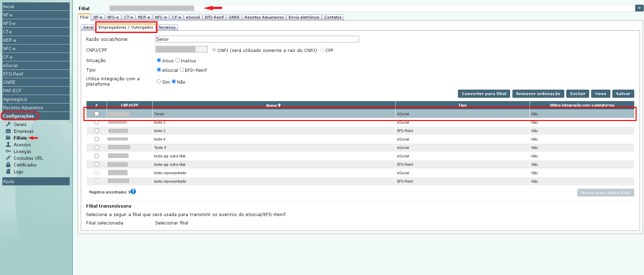Viewport: 644px width, 275px height.
Task: Select Sim for platform integration
Action: pyautogui.click(x=159, y=82)
